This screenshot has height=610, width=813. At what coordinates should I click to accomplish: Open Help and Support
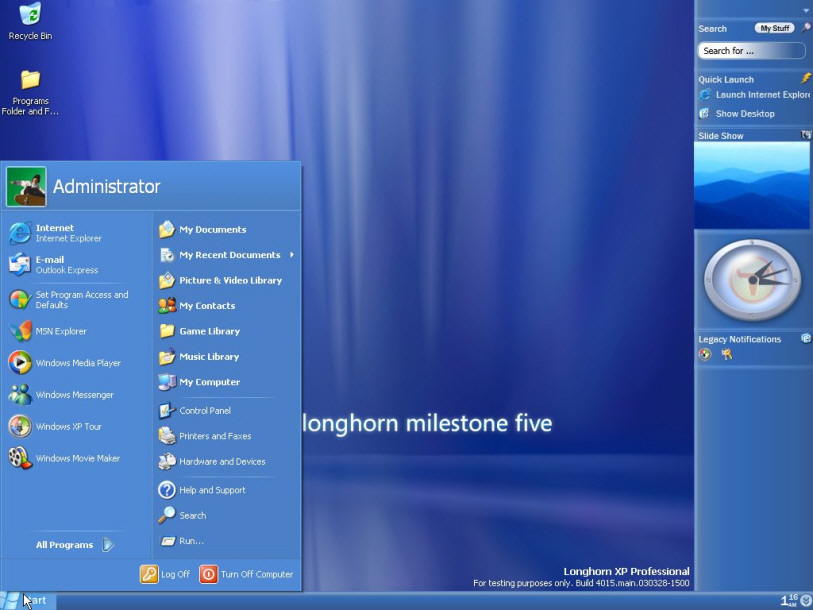coord(202,490)
